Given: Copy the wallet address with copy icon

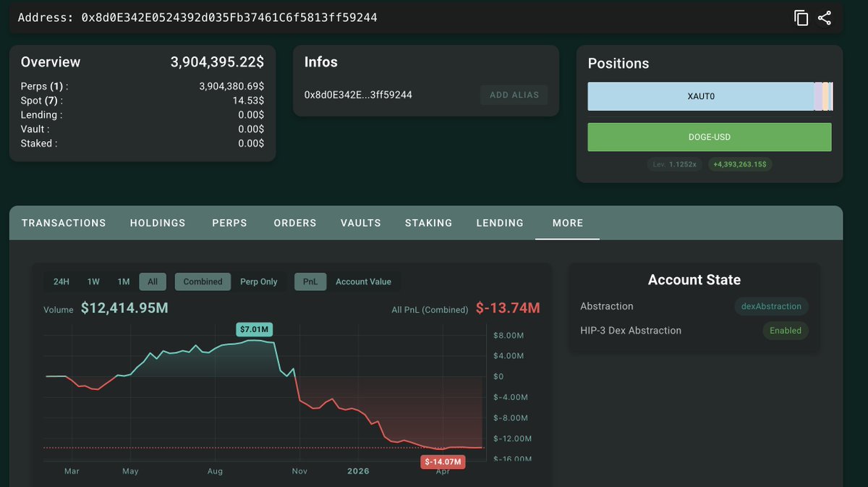Looking at the screenshot, I should pyautogui.click(x=801, y=18).
